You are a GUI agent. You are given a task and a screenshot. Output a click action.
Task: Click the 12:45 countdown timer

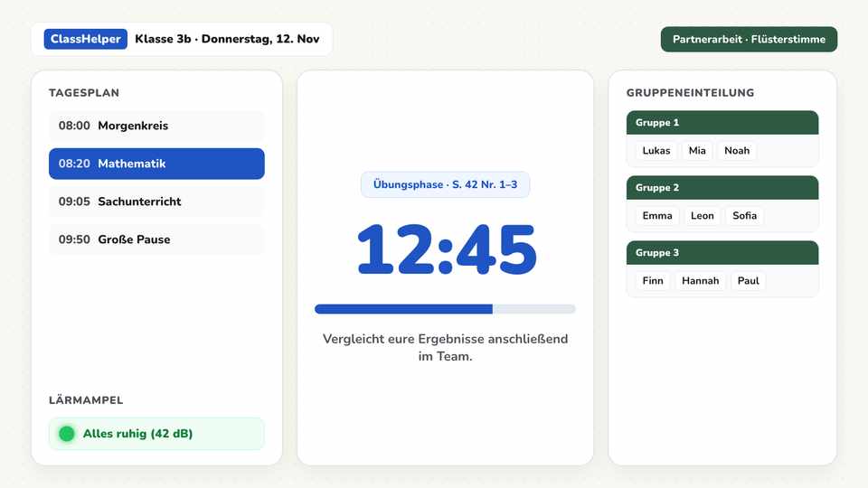pos(446,249)
